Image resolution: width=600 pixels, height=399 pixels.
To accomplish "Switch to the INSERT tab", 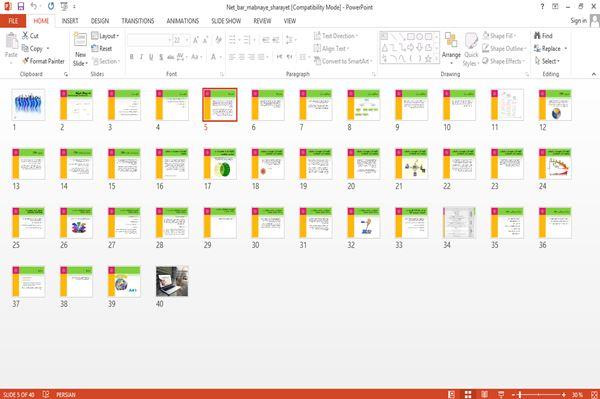I will click(70, 21).
